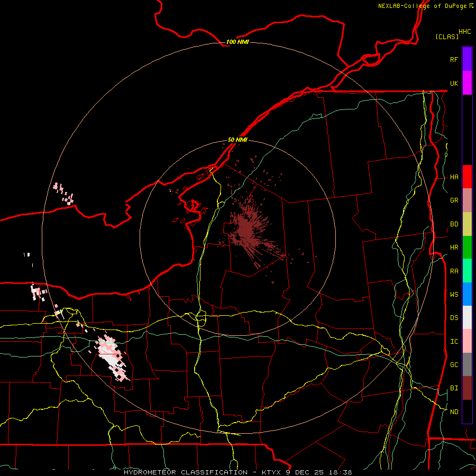476x476 pixels.
Task: Click the 'BD' legend label
Action: click(454, 224)
